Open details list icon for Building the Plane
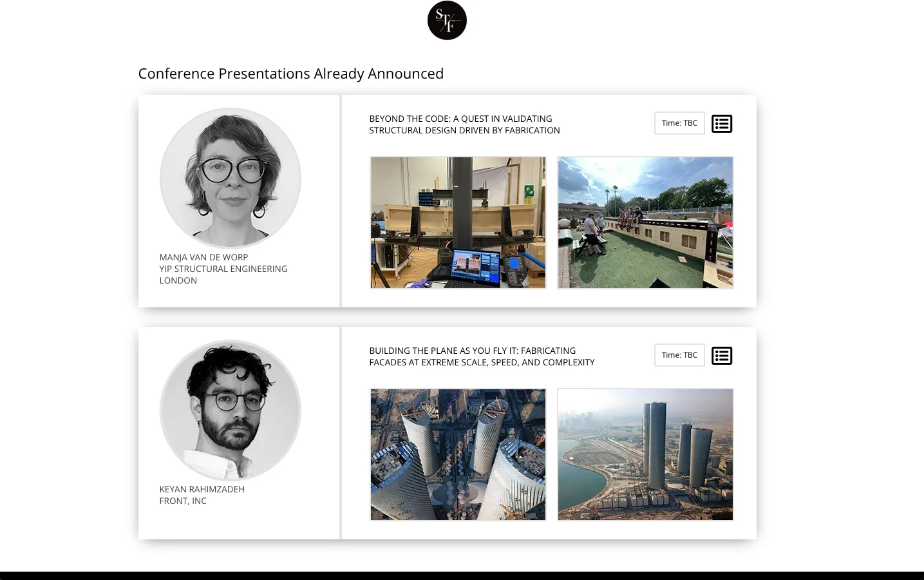The height and width of the screenshot is (580, 924). (x=722, y=356)
